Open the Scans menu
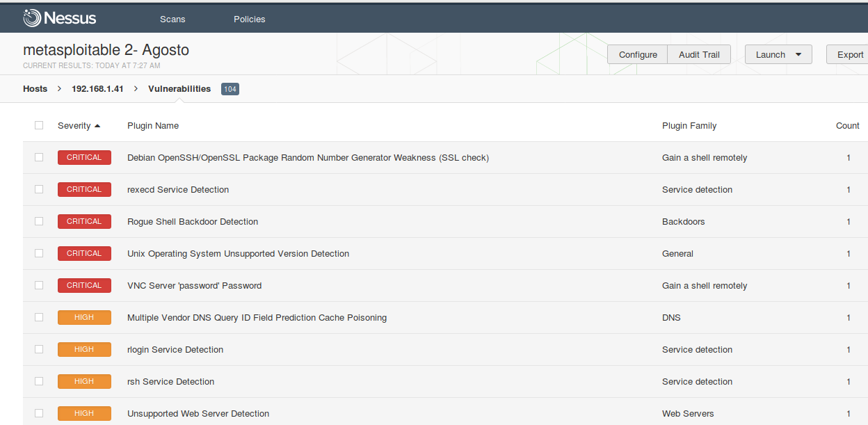Image resolution: width=868 pixels, height=425 pixels. point(172,19)
